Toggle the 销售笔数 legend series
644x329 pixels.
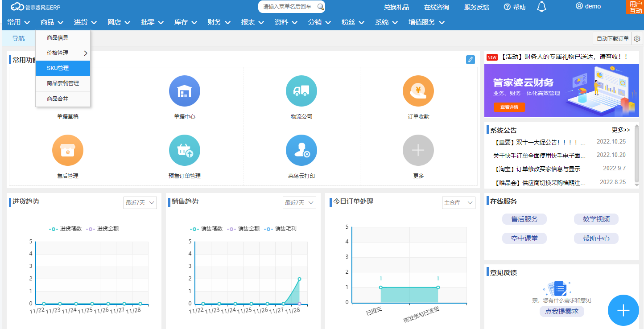[x=206, y=229]
